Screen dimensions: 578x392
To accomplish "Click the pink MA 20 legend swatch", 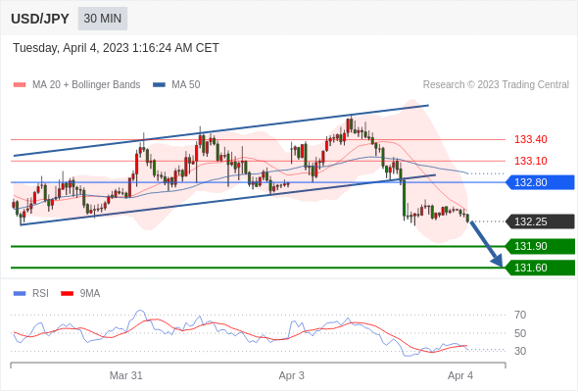I will [x=20, y=85].
